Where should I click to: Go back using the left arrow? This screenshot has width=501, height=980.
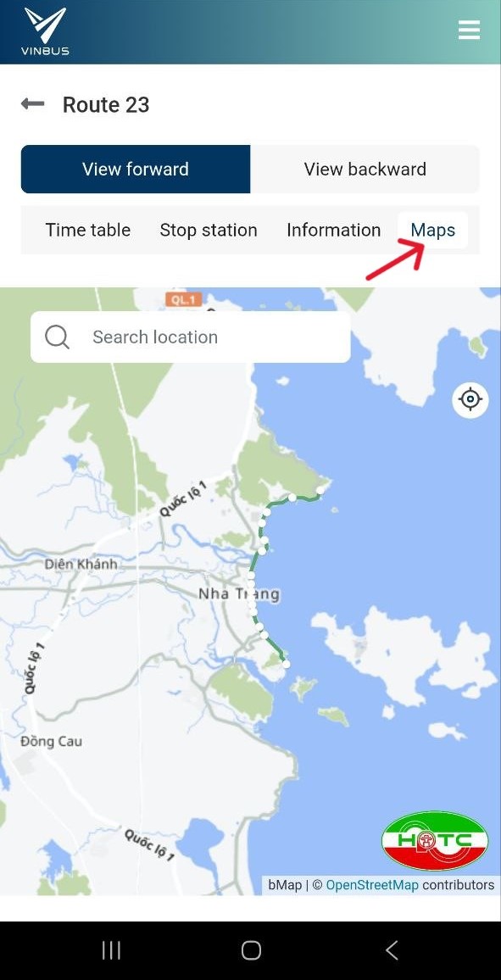click(32, 103)
